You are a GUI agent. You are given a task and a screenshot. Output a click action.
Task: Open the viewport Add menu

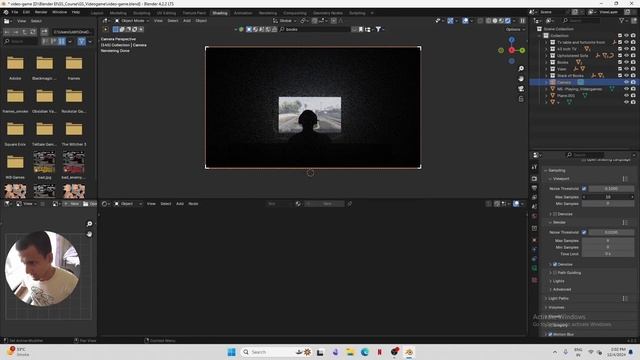[x=187, y=20]
